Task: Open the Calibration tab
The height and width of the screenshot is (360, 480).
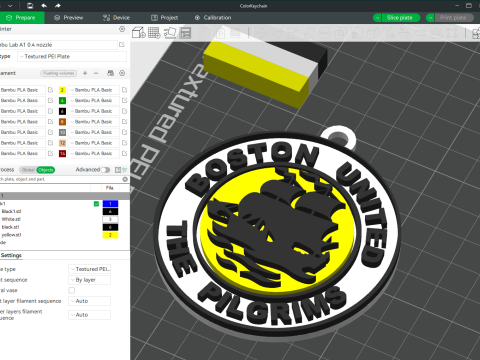Action: coord(213,18)
